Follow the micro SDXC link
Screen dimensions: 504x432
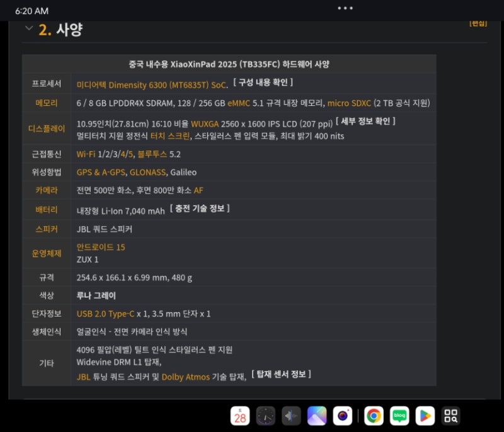pos(349,103)
